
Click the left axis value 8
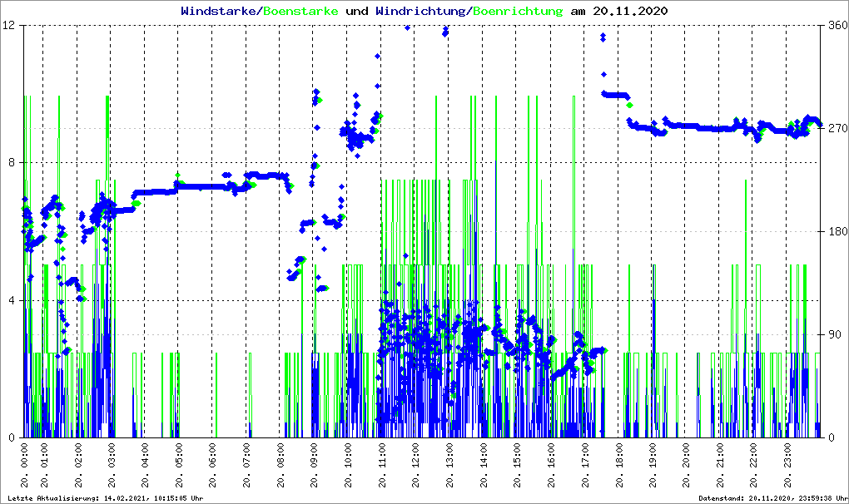click(x=13, y=163)
